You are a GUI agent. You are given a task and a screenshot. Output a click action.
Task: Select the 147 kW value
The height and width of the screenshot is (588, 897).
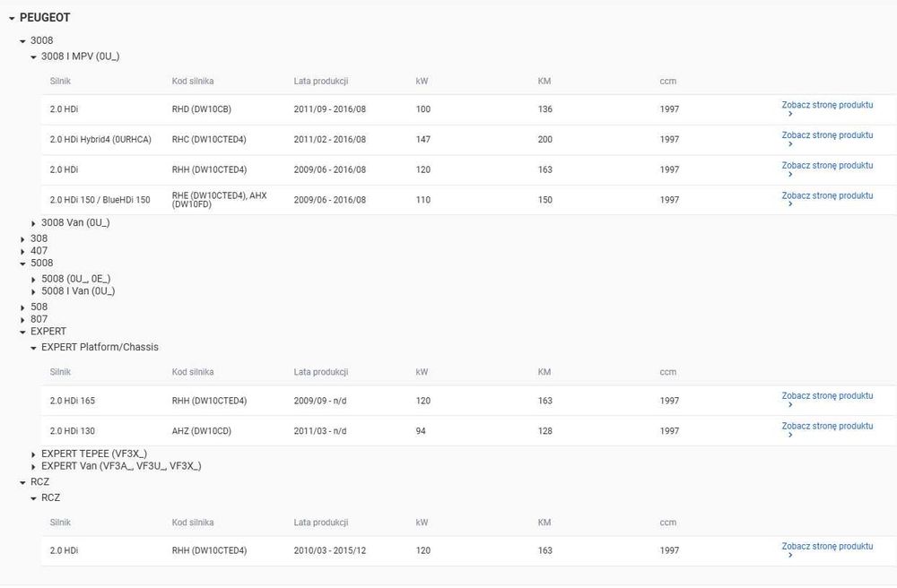coord(423,140)
